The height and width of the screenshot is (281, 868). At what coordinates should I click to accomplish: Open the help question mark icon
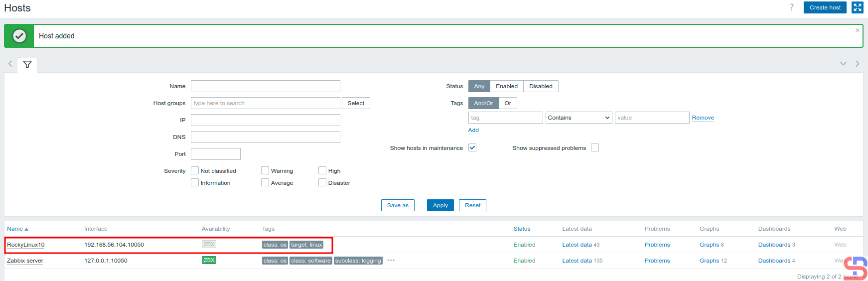(791, 7)
